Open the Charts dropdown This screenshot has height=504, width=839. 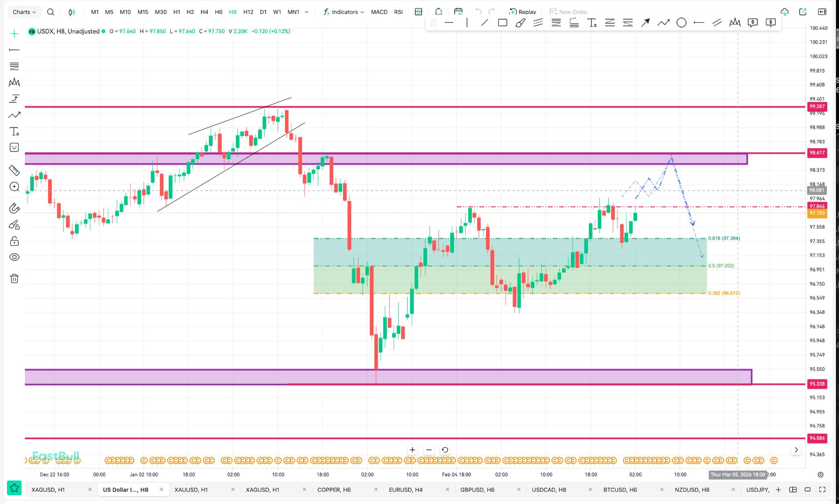24,12
